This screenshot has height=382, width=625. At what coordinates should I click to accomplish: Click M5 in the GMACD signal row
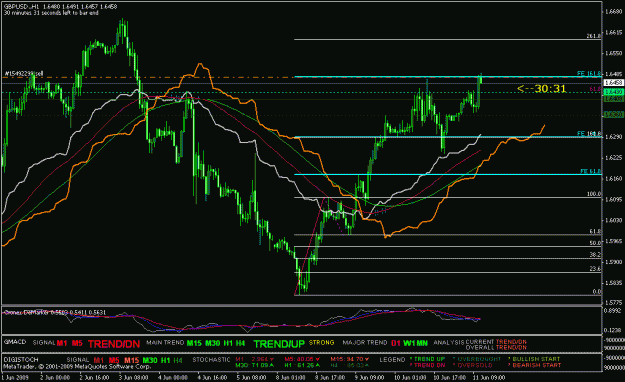click(77, 343)
